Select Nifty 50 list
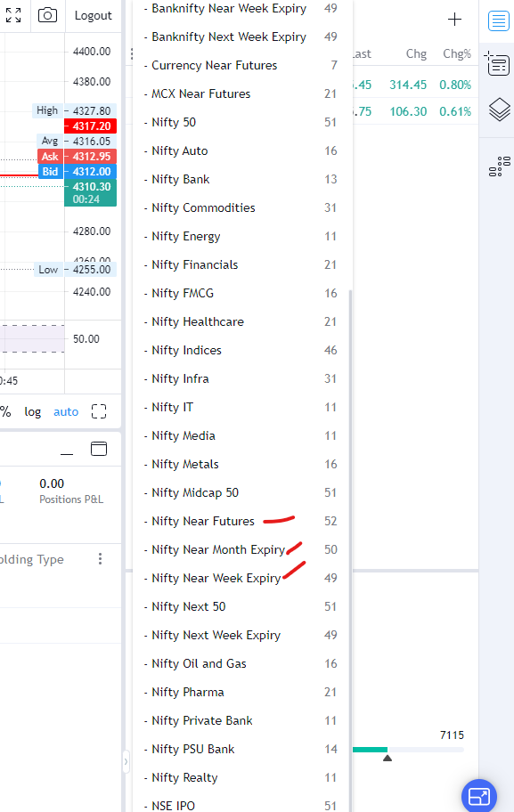This screenshot has width=514, height=812. [x=241, y=122]
